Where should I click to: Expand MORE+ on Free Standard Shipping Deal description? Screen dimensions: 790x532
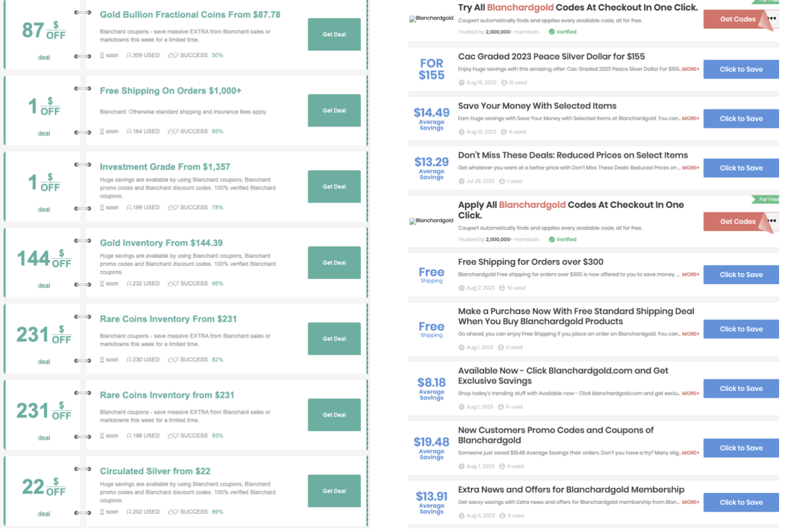[x=691, y=334]
